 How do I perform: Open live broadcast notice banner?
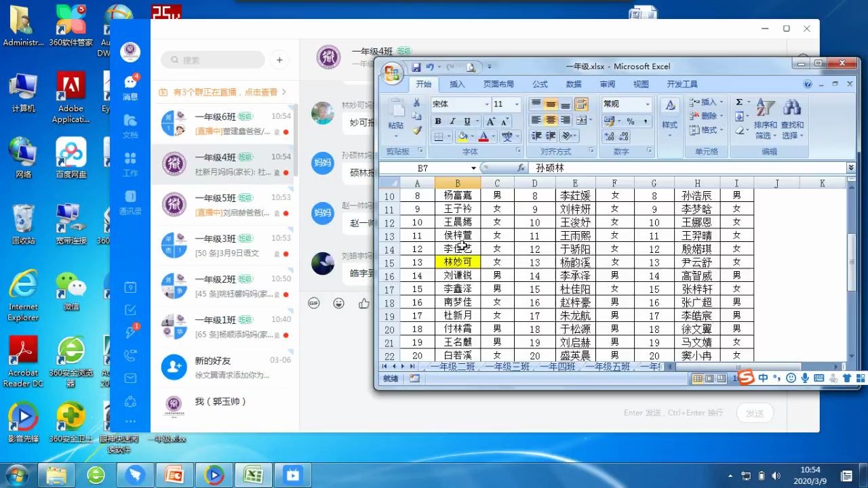tap(222, 91)
